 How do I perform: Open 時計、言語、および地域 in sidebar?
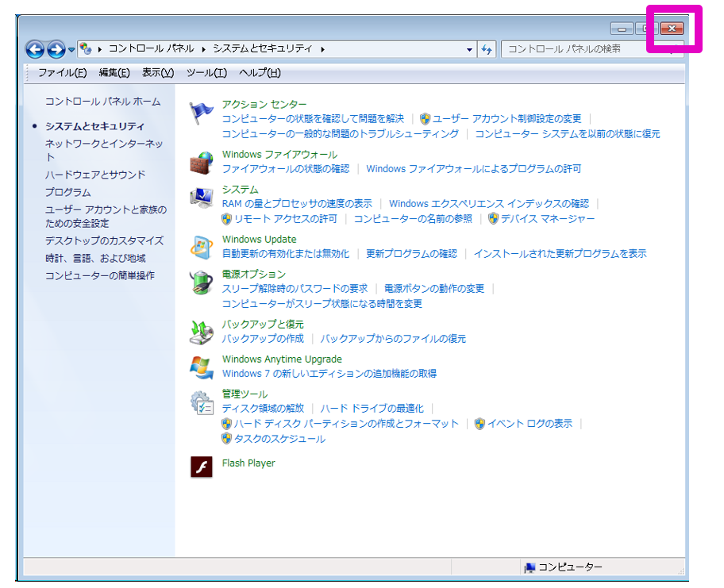[95, 259]
